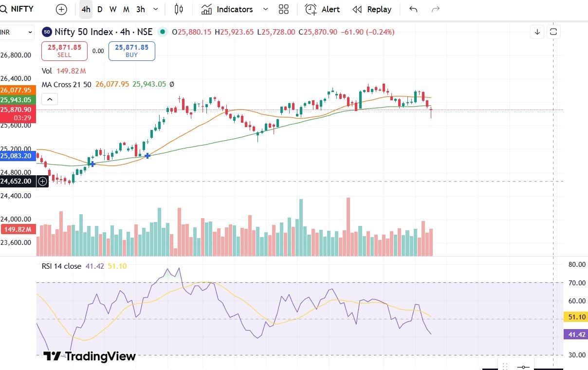Switch to the W weekly timeframe
The height and width of the screenshot is (370, 588).
[113, 9]
